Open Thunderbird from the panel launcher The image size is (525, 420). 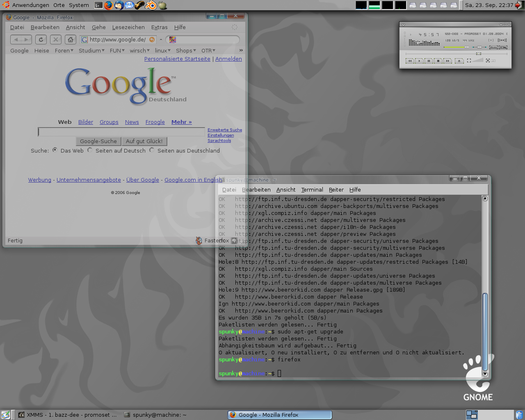click(119, 5)
